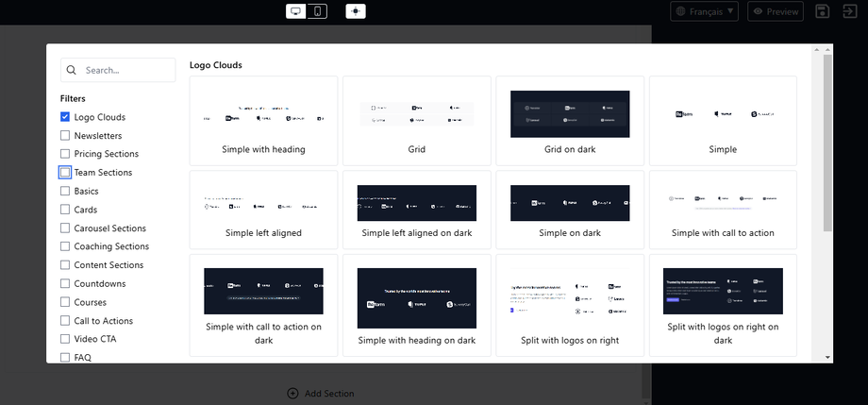
Task: Toggle the Countdowns filter checkbox
Action: tap(65, 283)
